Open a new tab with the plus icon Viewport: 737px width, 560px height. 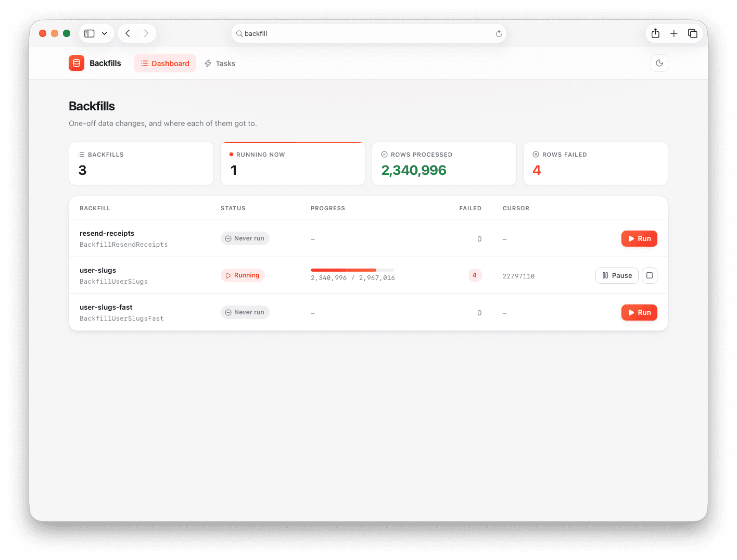674,33
